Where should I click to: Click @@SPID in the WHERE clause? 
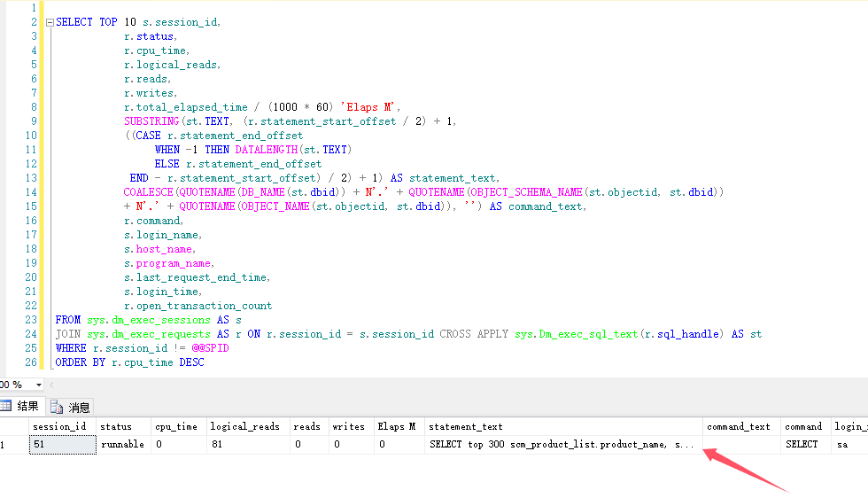[x=210, y=348]
